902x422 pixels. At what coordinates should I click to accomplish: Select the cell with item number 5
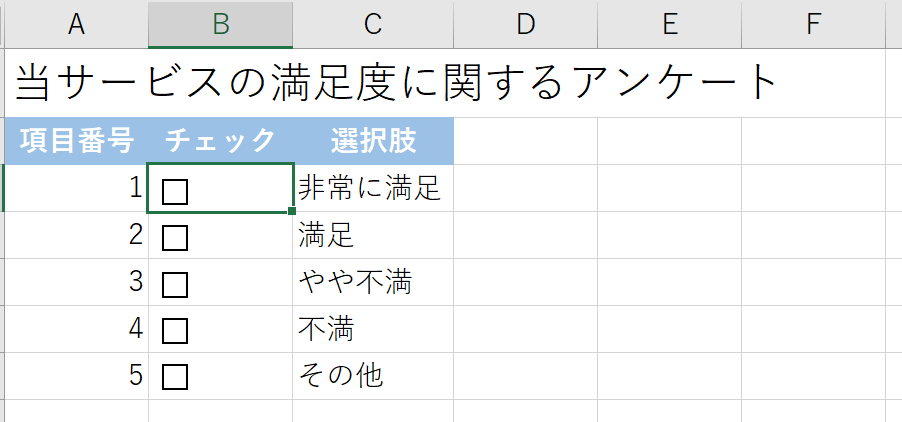coord(76,377)
